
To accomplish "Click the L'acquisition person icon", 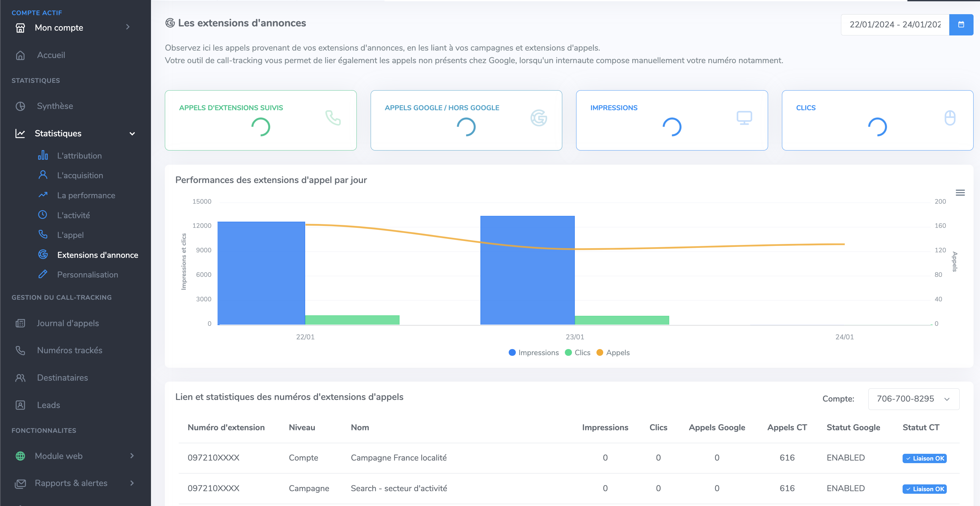I will click(43, 175).
